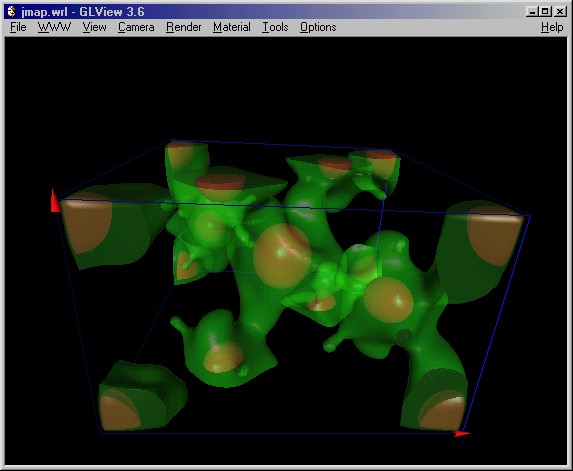This screenshot has width=573, height=471.
Task: Open the Tools menu
Action: click(275, 27)
